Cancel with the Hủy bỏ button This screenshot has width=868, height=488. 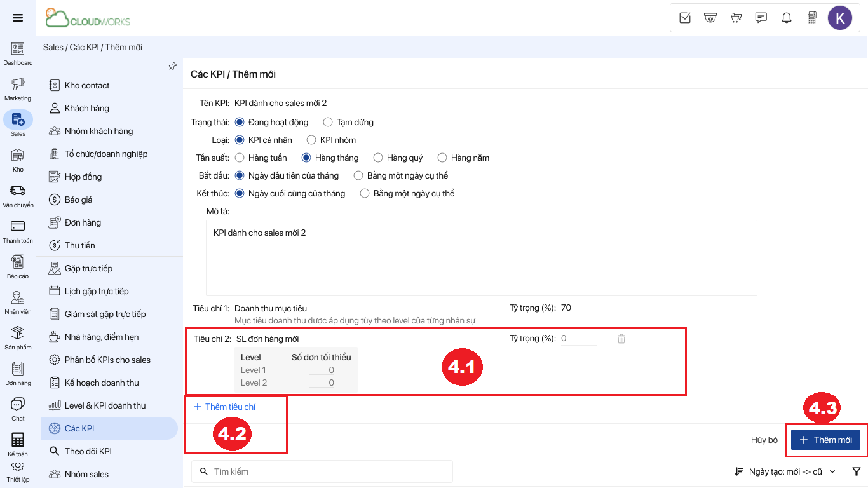(x=764, y=440)
